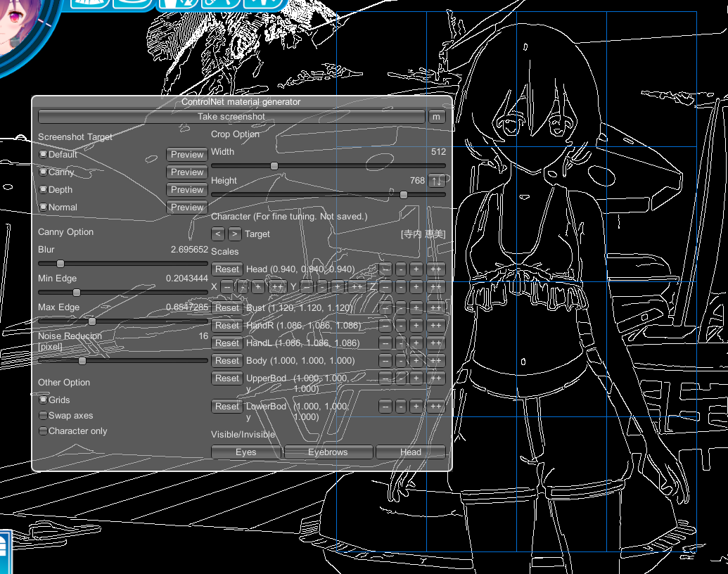Click Y axis -- button
Screen dimensions: 728x574
[x=307, y=287]
